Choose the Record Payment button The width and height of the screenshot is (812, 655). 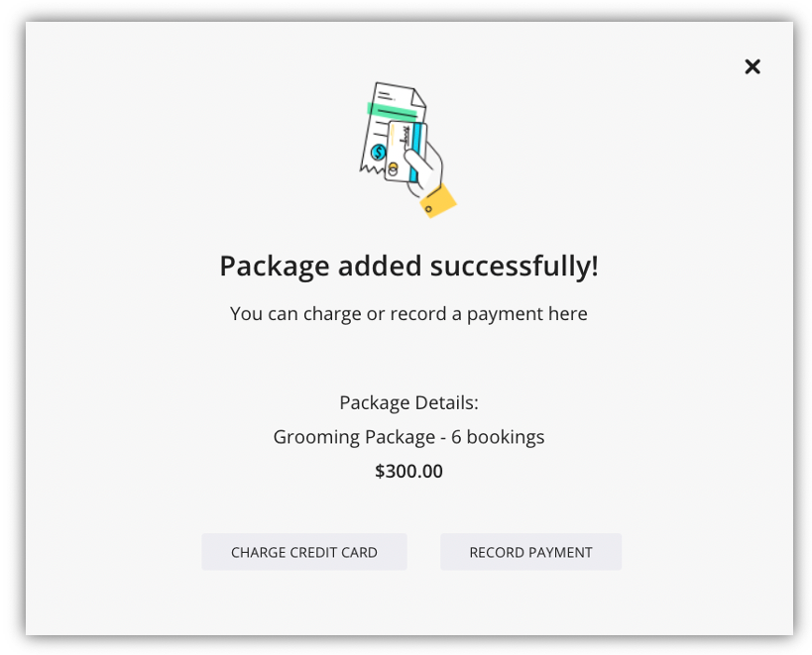[530, 552]
